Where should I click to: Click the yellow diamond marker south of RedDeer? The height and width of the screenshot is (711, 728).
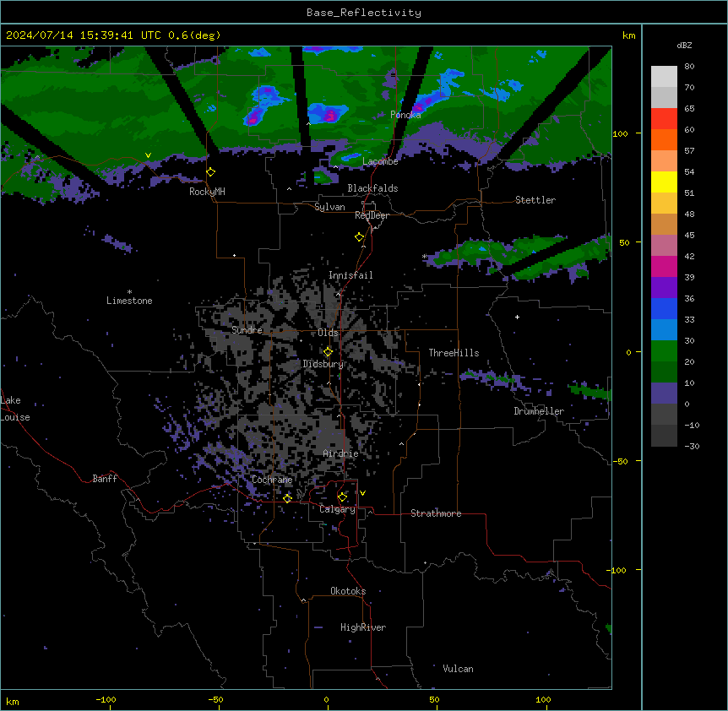tap(360, 237)
